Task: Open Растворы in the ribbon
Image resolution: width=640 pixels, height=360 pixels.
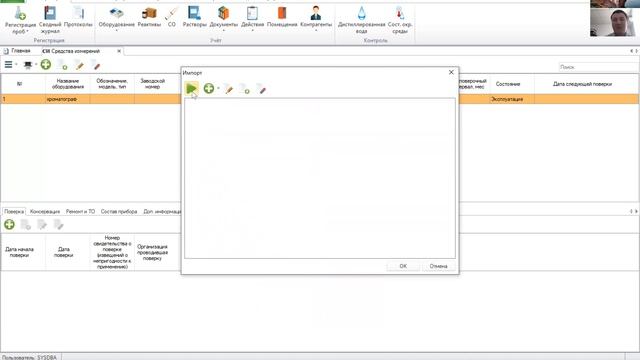Action: pos(194,18)
